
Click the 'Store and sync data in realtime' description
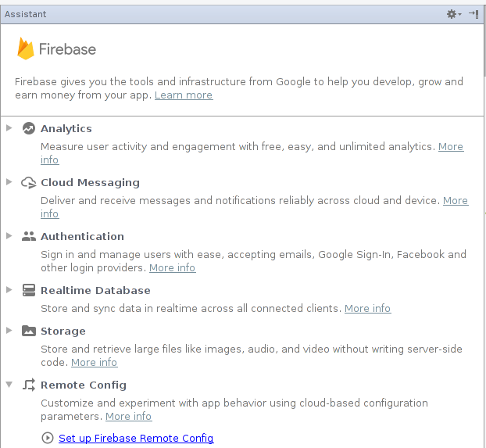click(x=191, y=308)
